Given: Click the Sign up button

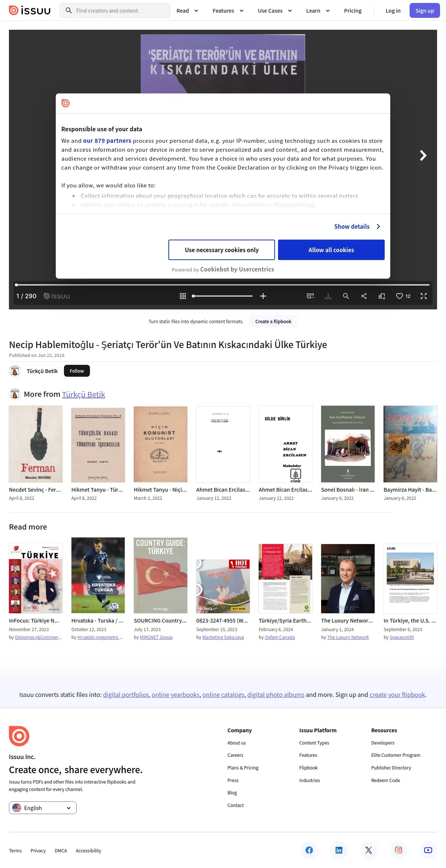Looking at the screenshot, I should point(425,10).
